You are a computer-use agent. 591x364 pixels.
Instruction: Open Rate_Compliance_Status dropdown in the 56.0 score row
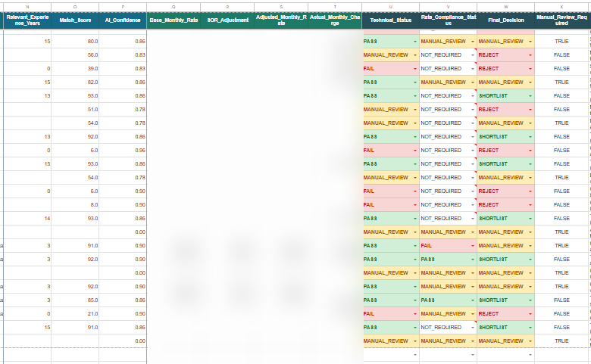tap(473, 55)
